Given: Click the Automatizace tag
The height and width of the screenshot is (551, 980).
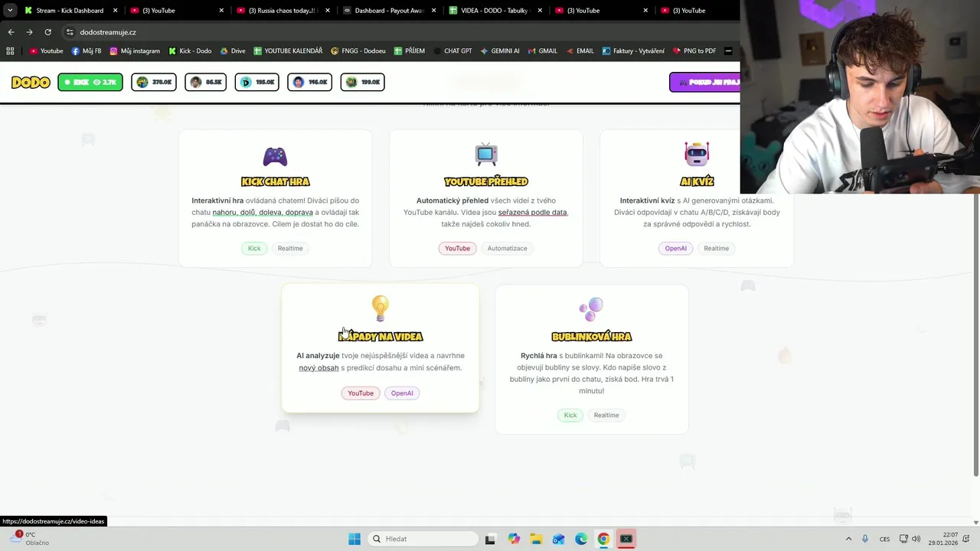Looking at the screenshot, I should pyautogui.click(x=508, y=248).
